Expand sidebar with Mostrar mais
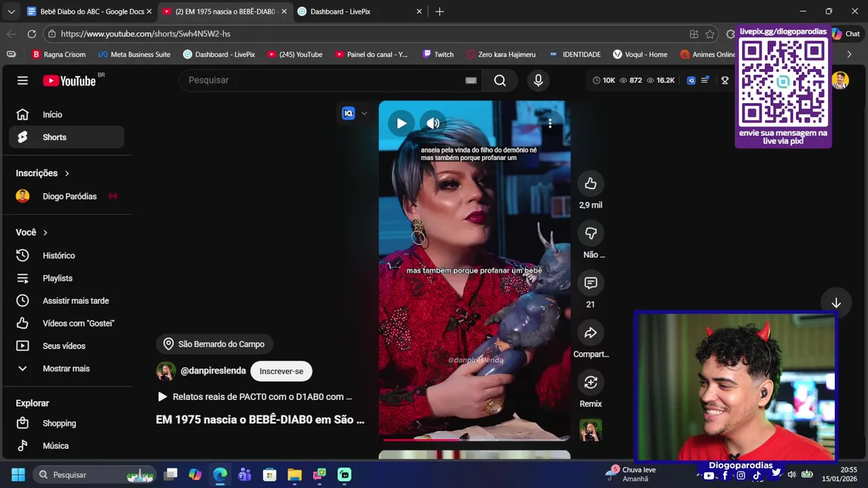The image size is (868, 488). [x=66, y=369]
